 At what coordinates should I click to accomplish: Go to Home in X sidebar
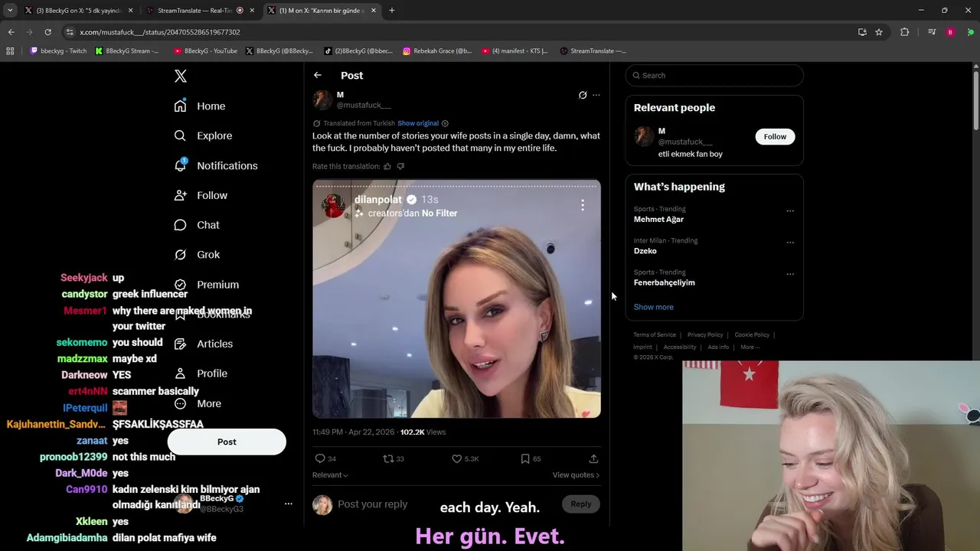(200, 106)
